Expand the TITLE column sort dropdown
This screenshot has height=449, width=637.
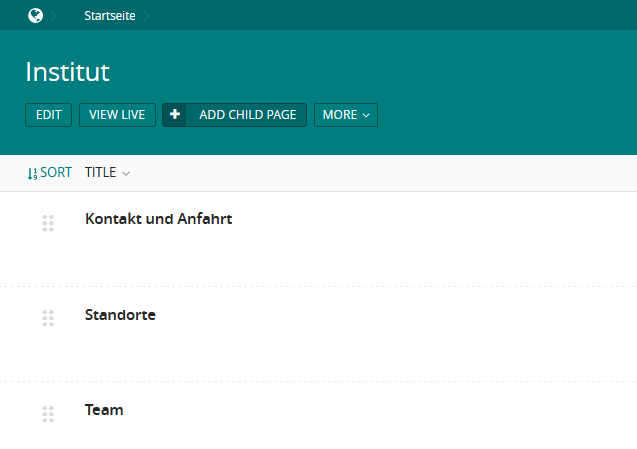click(107, 173)
